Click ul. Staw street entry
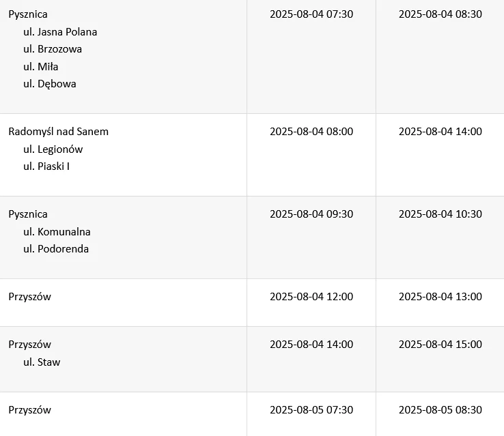The image size is (504, 436). [x=42, y=362]
